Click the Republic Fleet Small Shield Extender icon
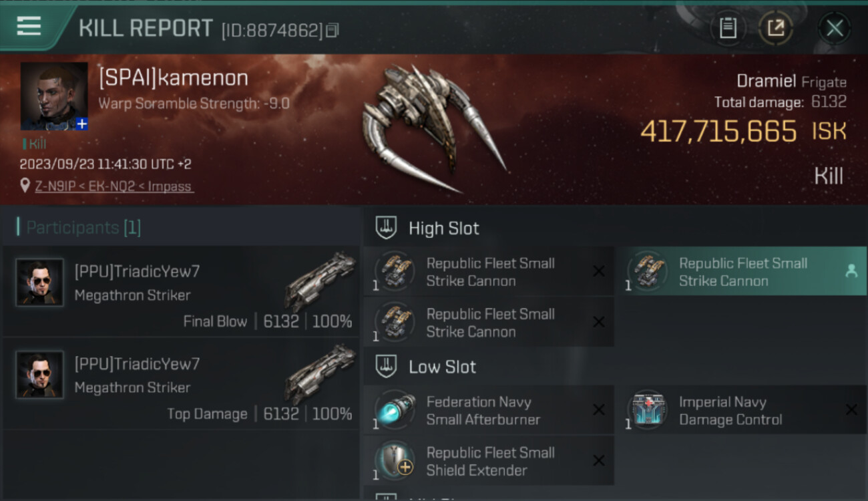This screenshot has height=501, width=868. click(x=395, y=461)
